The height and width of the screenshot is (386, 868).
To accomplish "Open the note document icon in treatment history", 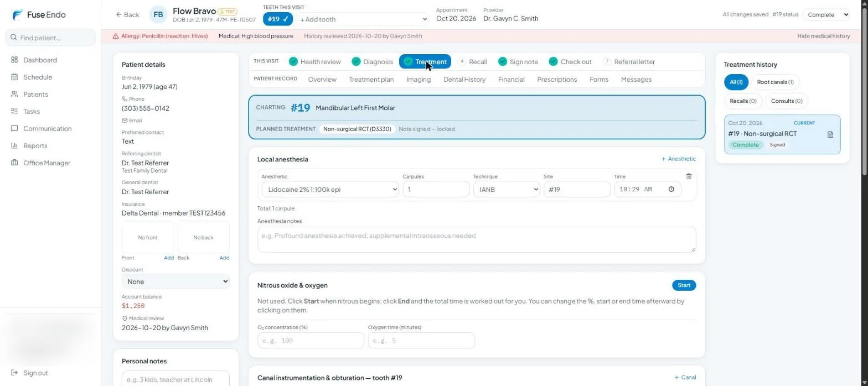I will 830,134.
